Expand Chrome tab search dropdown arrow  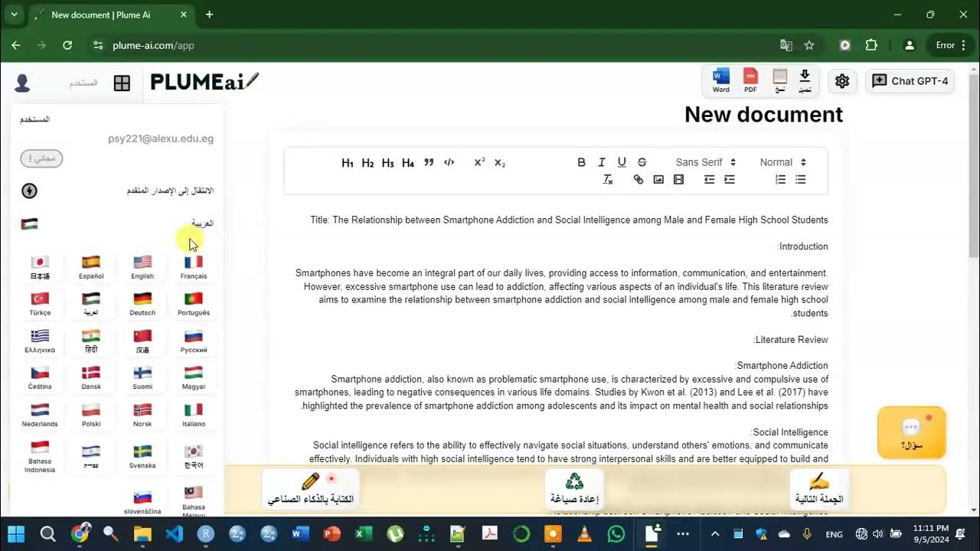point(14,15)
